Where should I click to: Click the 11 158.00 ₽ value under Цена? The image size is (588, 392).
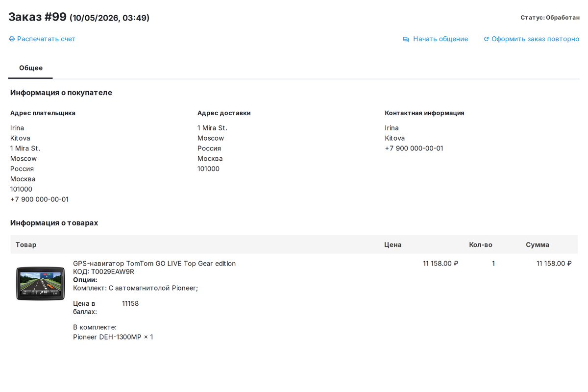coord(441,264)
